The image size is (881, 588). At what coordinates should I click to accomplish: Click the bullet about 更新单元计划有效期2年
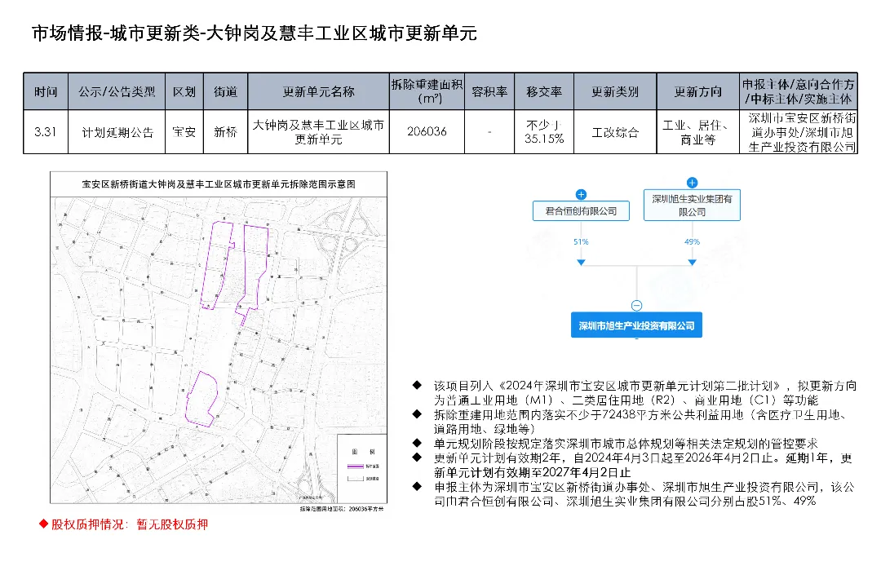(x=643, y=465)
